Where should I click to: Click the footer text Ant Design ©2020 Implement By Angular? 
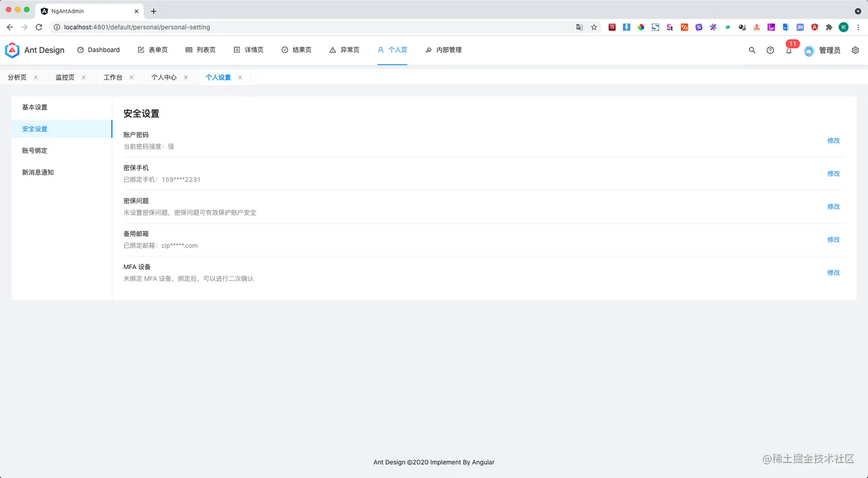pyautogui.click(x=434, y=462)
